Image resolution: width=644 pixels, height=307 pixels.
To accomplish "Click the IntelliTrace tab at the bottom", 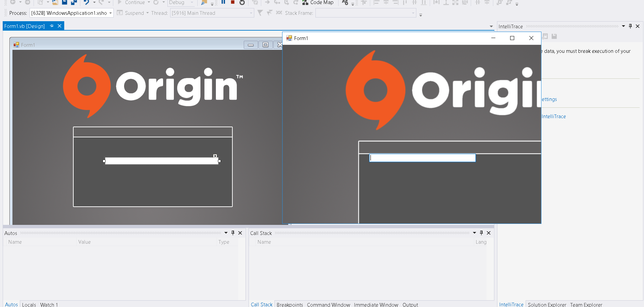I will [511, 304].
